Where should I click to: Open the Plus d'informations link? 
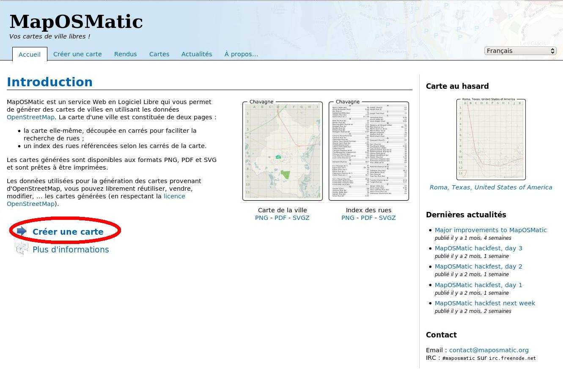(71, 249)
